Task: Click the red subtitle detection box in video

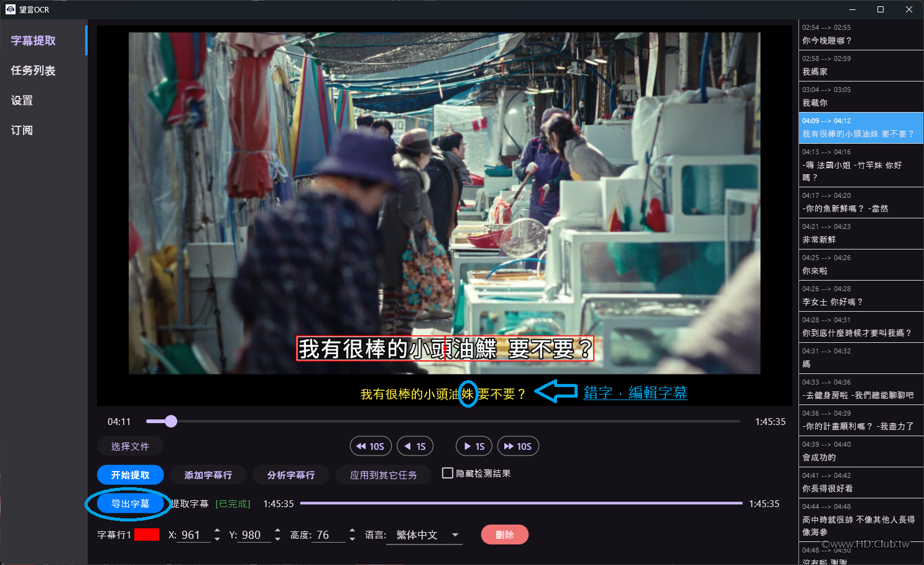Action: (x=445, y=348)
